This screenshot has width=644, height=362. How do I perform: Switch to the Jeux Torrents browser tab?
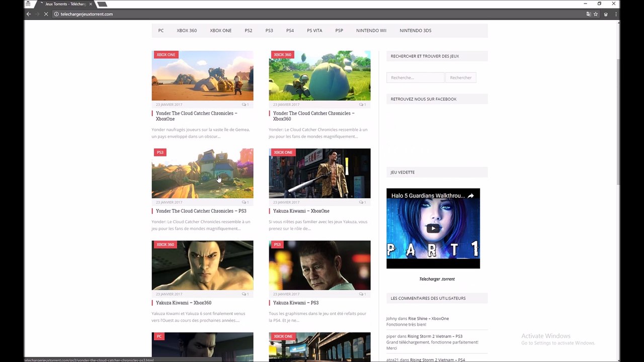point(64,4)
